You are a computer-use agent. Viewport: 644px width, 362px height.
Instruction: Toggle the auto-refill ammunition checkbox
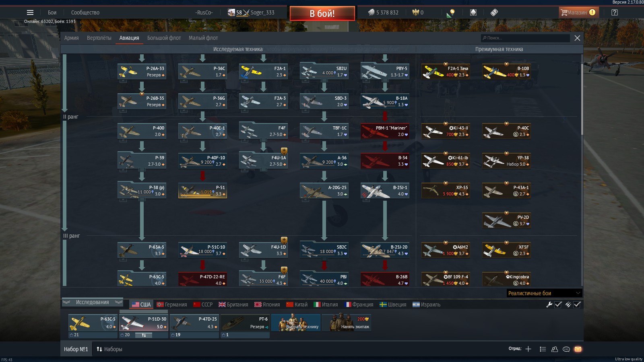point(577,304)
